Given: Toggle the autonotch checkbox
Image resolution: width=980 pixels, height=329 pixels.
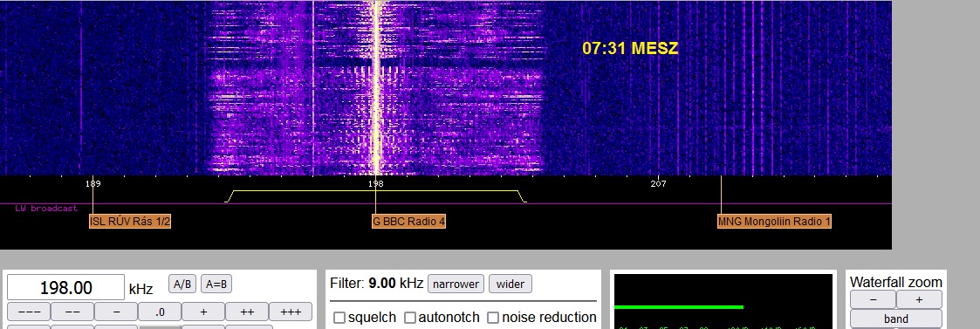Looking at the screenshot, I should [410, 318].
